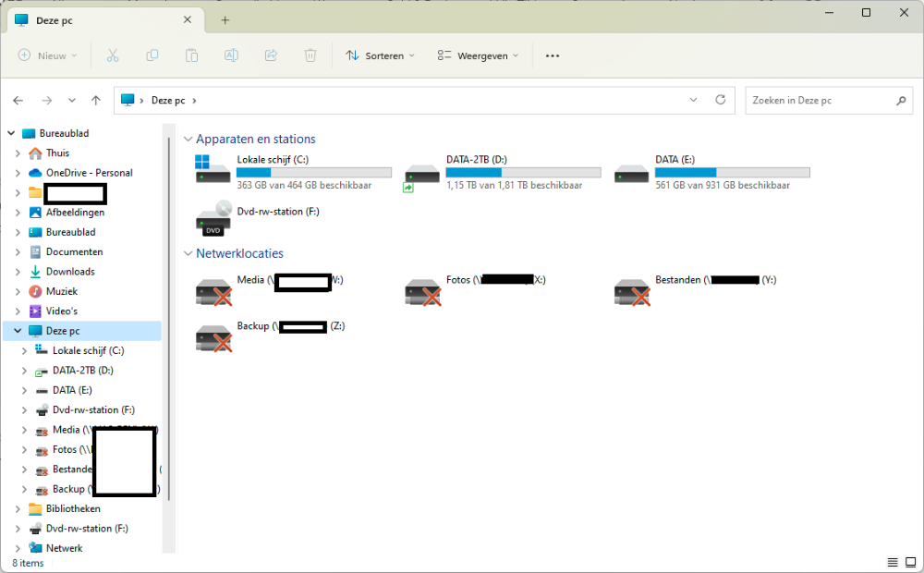Image resolution: width=924 pixels, height=573 pixels.
Task: Open the Sorteren dropdown menu
Action: pos(380,55)
